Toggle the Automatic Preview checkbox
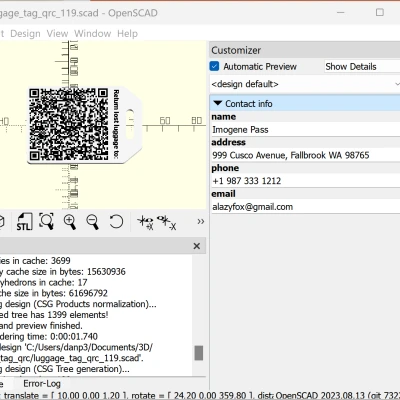The image size is (400, 400). (x=214, y=66)
